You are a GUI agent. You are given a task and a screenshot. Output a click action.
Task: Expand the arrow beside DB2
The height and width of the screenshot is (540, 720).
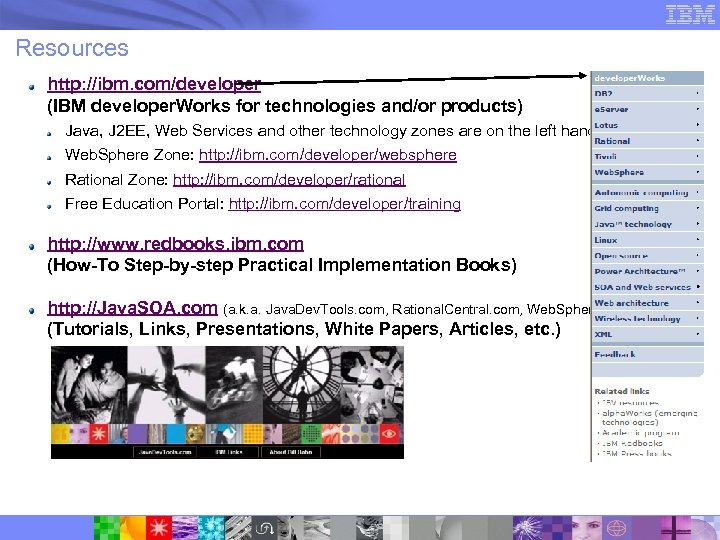point(698,94)
